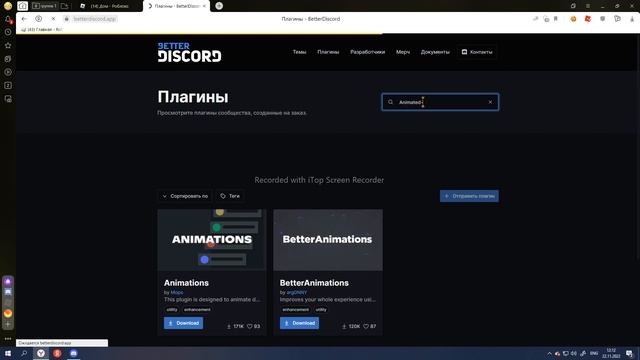
Task: Click the plus add-app icon in sidebar
Action: click(8, 324)
